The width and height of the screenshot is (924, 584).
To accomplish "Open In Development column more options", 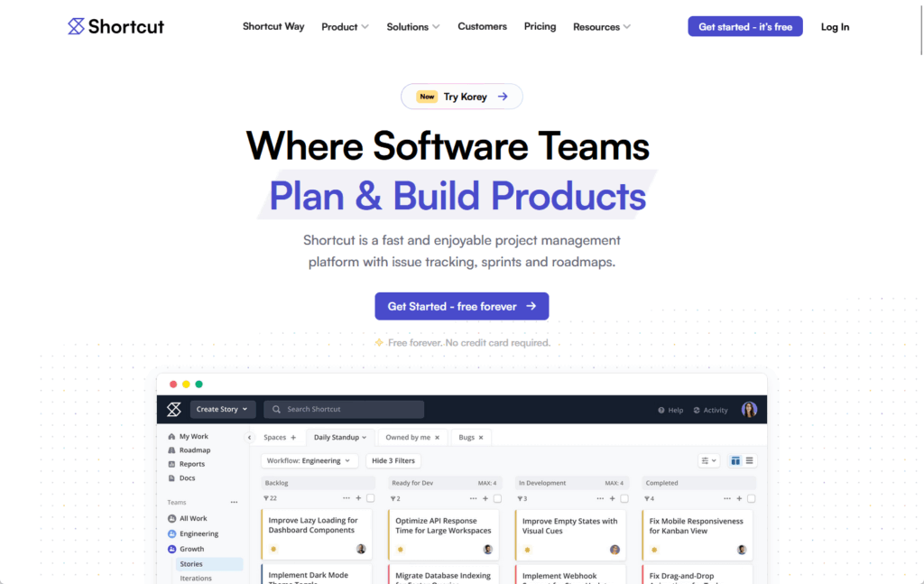I will click(600, 498).
